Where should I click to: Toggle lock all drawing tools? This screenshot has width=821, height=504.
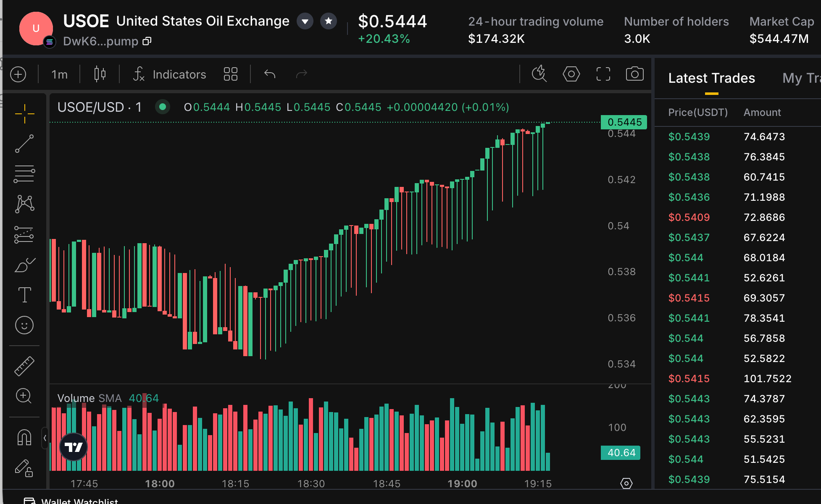[x=24, y=468]
